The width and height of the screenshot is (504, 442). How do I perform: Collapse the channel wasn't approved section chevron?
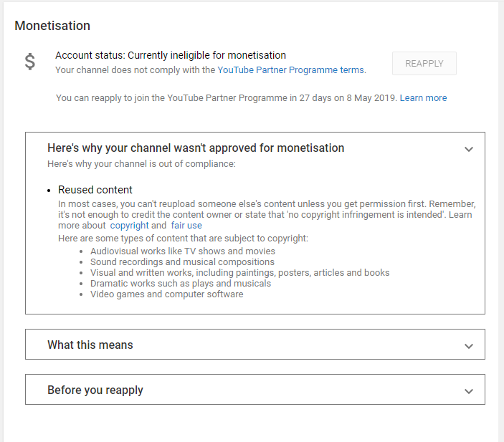(469, 149)
